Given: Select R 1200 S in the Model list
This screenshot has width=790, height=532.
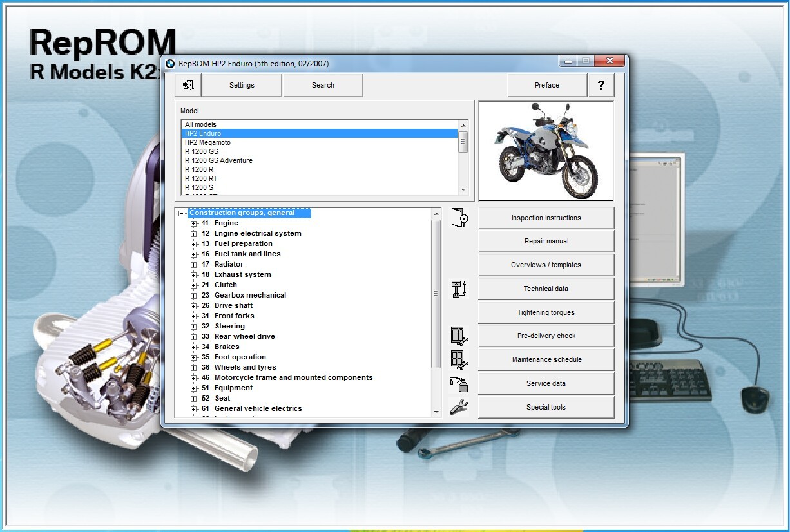Looking at the screenshot, I should [x=320, y=187].
